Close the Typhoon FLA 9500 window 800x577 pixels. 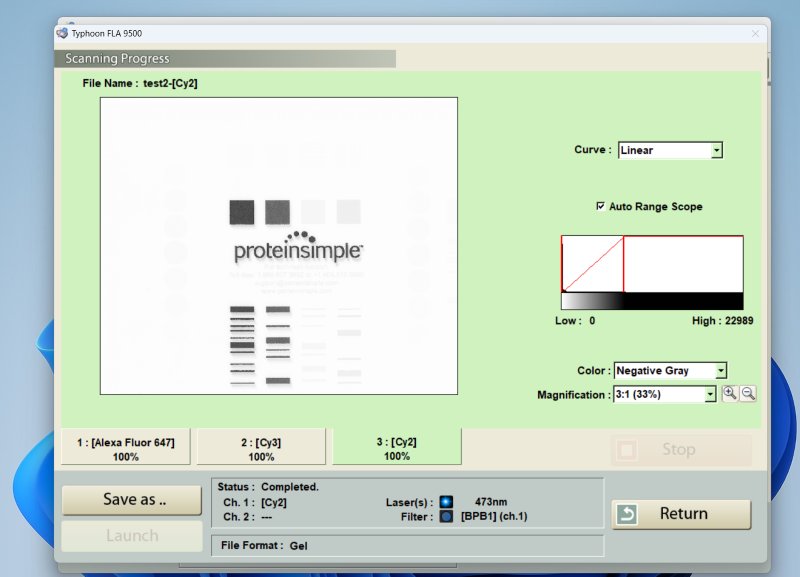point(755,33)
